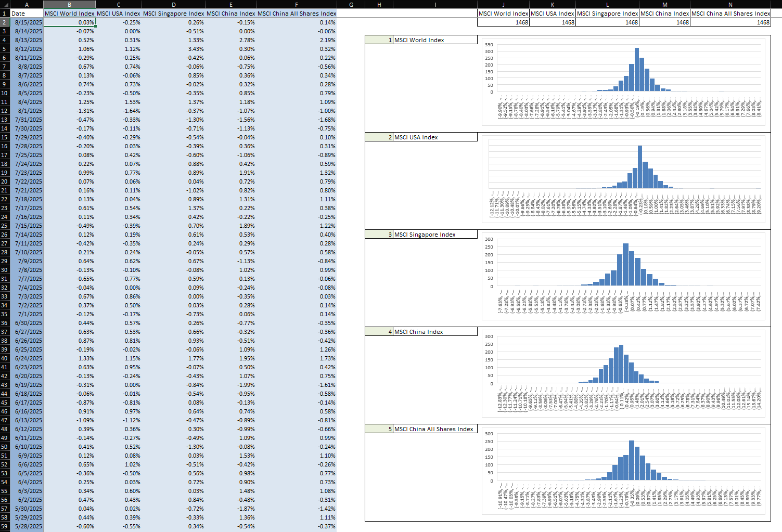The image size is (782, 532).
Task: Select the MSCI China All Shares Index header in column F
Action: 297,14
